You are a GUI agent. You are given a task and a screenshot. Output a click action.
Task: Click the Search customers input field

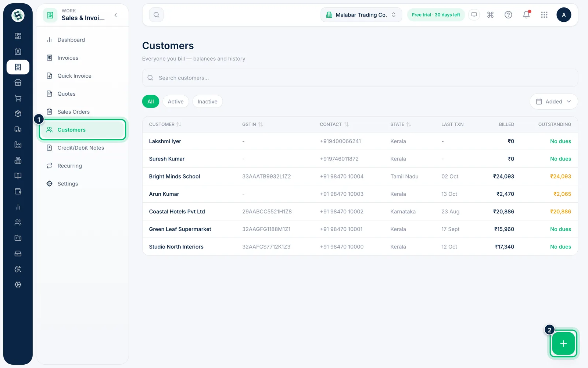[x=360, y=78]
